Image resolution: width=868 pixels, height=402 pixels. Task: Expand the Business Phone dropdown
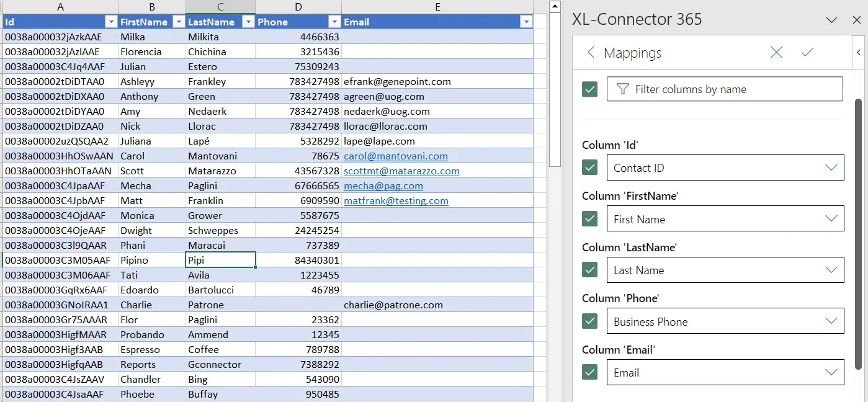[x=831, y=321]
